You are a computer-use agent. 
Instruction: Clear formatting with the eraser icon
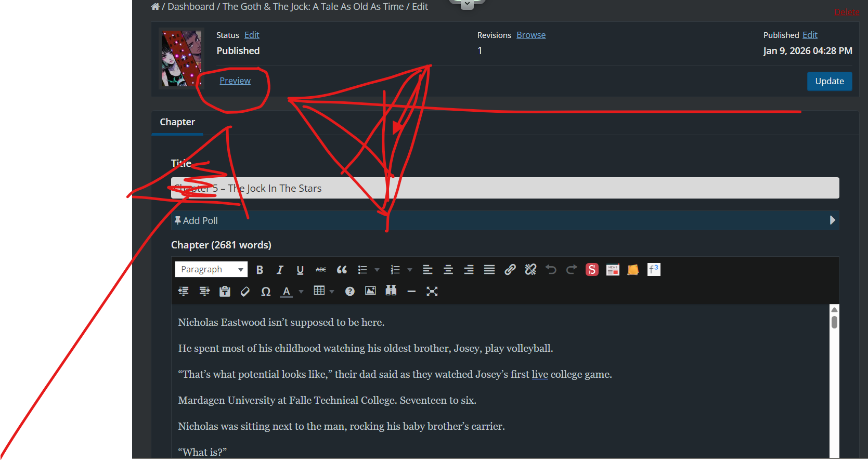pos(245,291)
